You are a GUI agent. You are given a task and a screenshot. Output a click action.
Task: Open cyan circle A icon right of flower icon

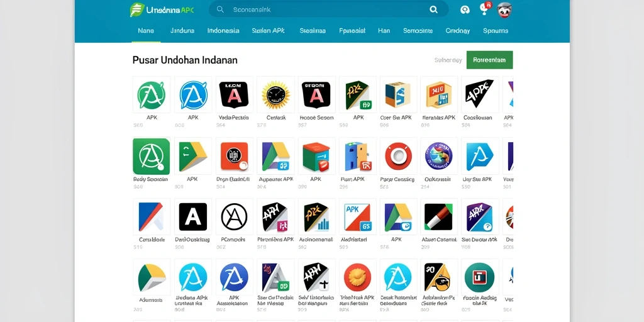coord(398,277)
